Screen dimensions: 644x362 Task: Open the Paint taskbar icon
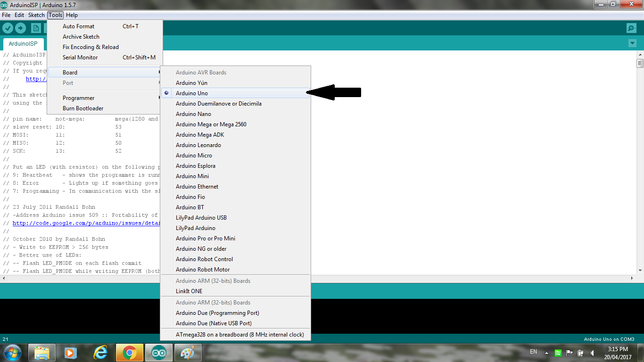click(188, 353)
